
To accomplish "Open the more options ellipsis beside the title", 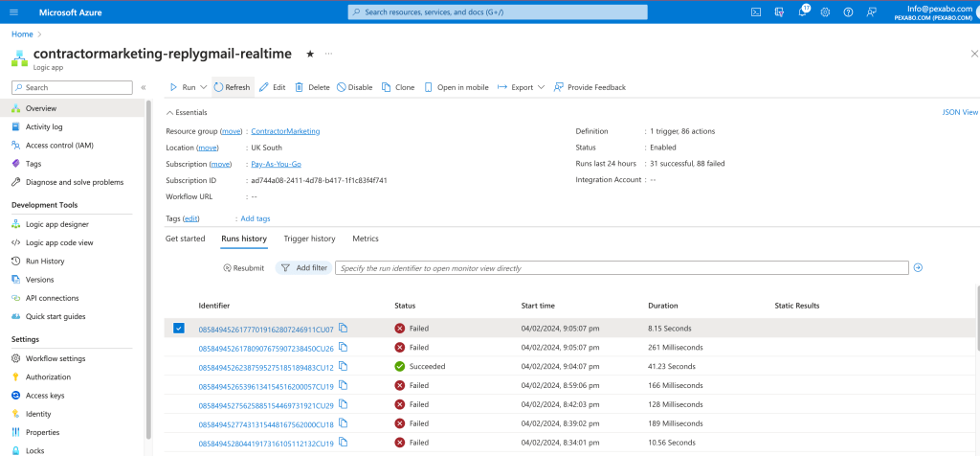I will [x=329, y=54].
